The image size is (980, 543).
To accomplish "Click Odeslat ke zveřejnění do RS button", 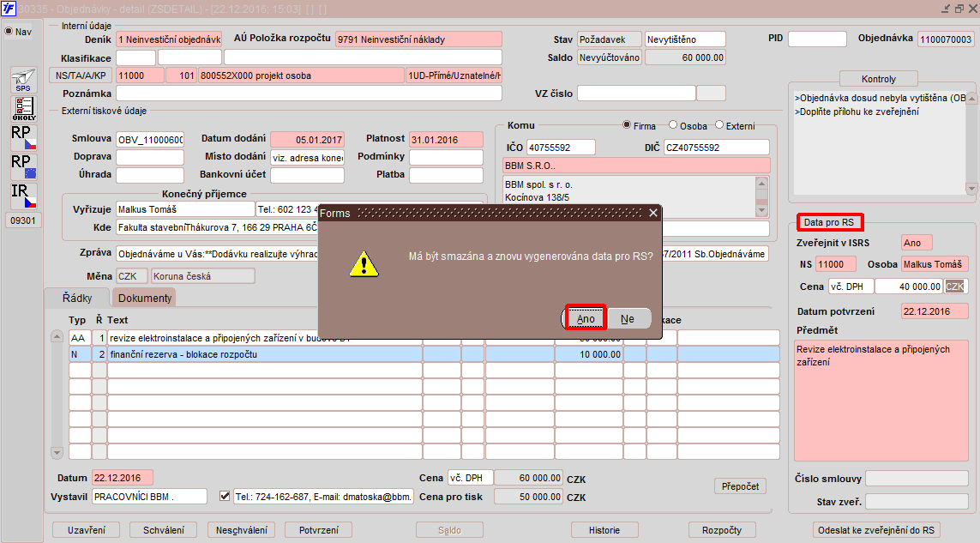I will (x=875, y=530).
